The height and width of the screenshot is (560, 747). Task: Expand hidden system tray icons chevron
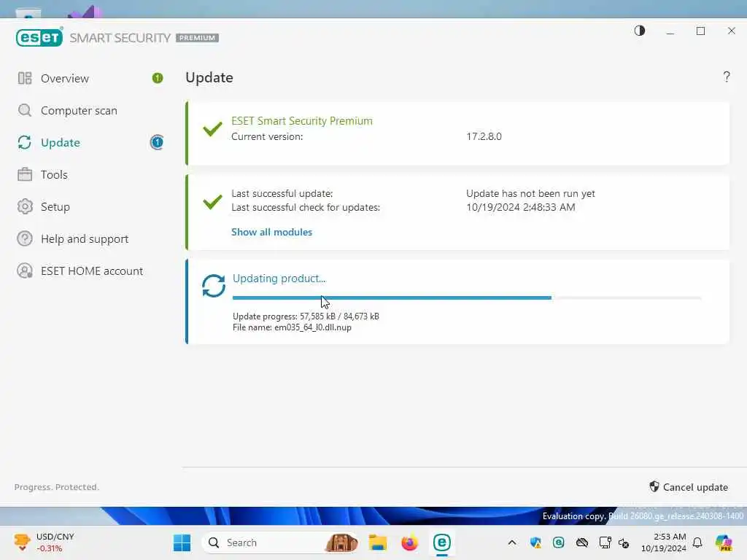click(x=512, y=542)
